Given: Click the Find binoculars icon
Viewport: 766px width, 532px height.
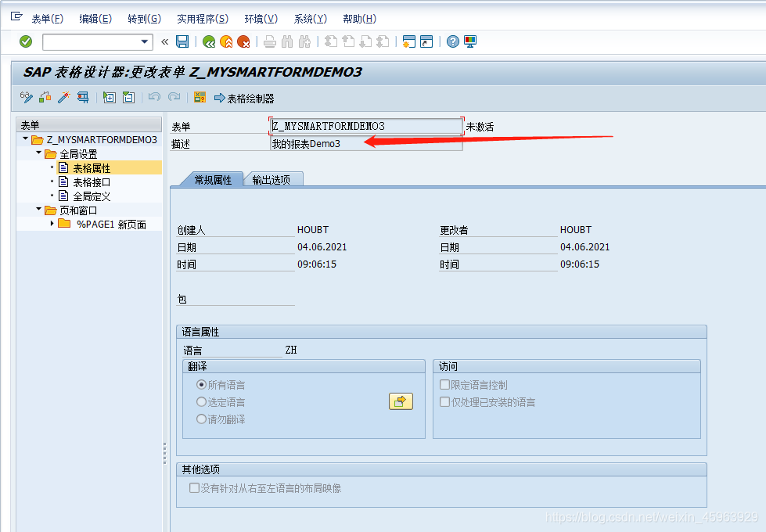Looking at the screenshot, I should point(287,42).
